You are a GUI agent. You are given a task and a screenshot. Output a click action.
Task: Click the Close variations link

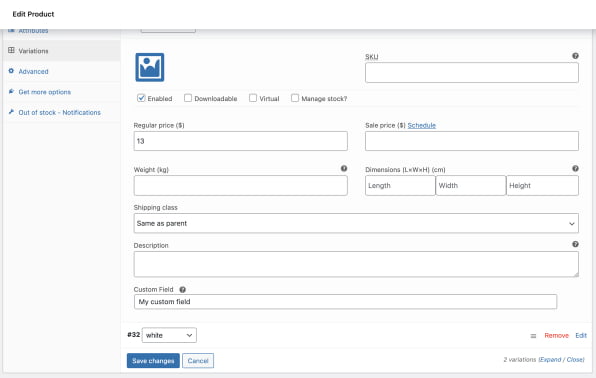[x=575, y=359]
